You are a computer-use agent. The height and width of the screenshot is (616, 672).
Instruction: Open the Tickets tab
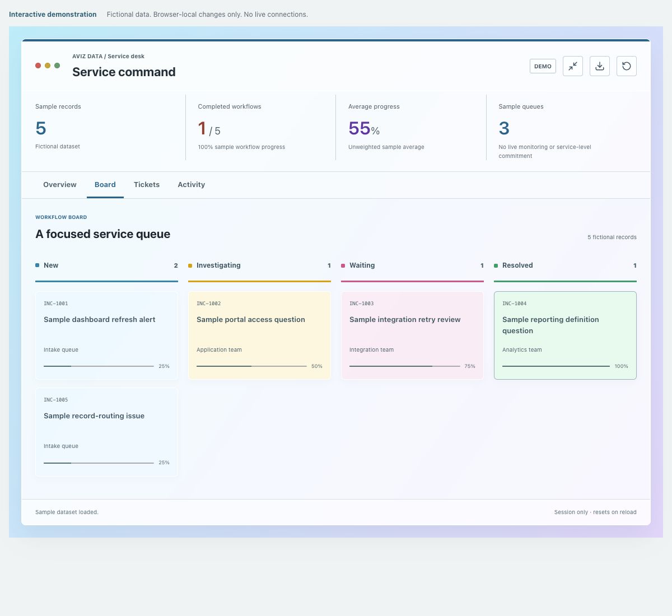[x=147, y=185]
